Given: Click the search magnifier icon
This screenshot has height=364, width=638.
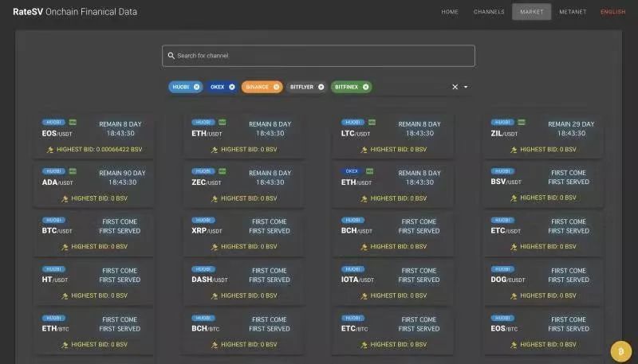Looking at the screenshot, I should (x=170, y=56).
